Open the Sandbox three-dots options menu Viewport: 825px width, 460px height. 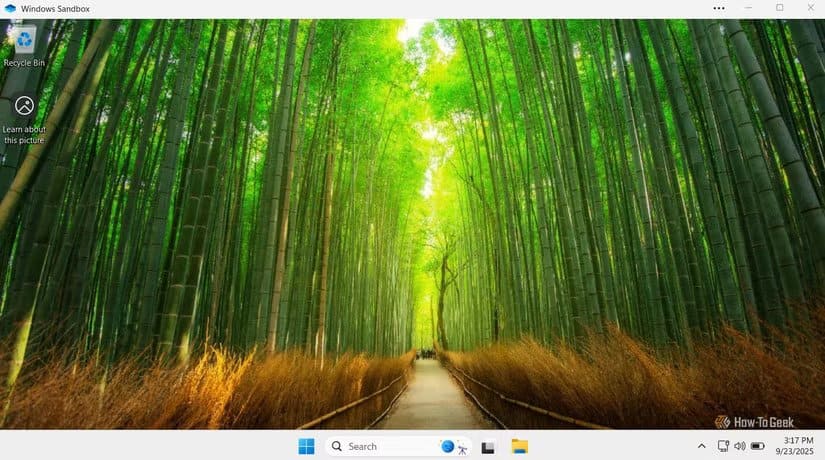click(x=718, y=8)
